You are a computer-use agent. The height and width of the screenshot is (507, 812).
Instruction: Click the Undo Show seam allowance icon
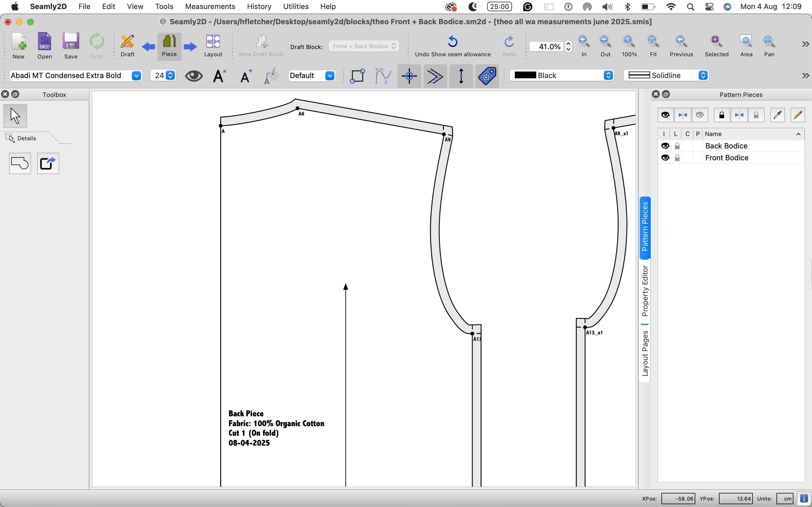click(453, 42)
